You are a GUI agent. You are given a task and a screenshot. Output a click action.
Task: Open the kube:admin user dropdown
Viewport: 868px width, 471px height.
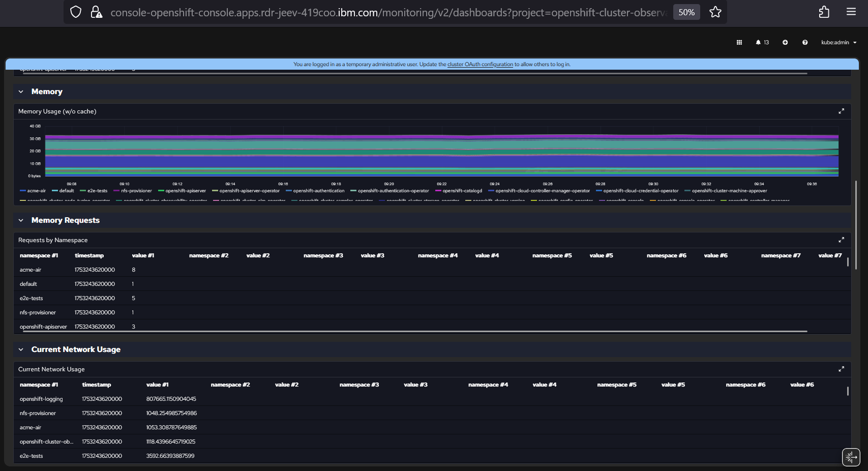(839, 43)
